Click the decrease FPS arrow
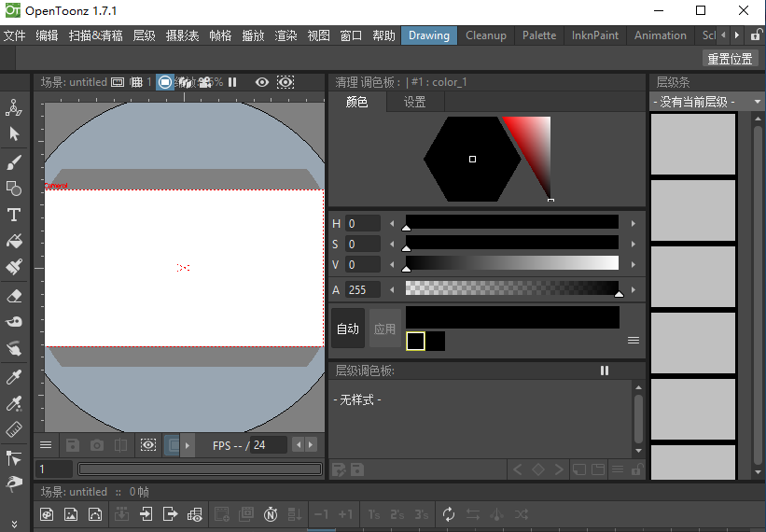The height and width of the screenshot is (532, 766). click(x=299, y=444)
